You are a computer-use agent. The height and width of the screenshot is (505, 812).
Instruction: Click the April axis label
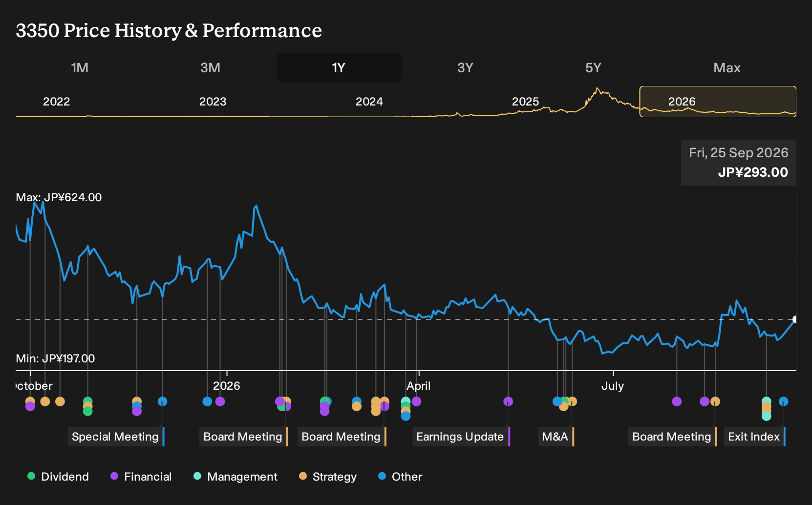[419, 386]
